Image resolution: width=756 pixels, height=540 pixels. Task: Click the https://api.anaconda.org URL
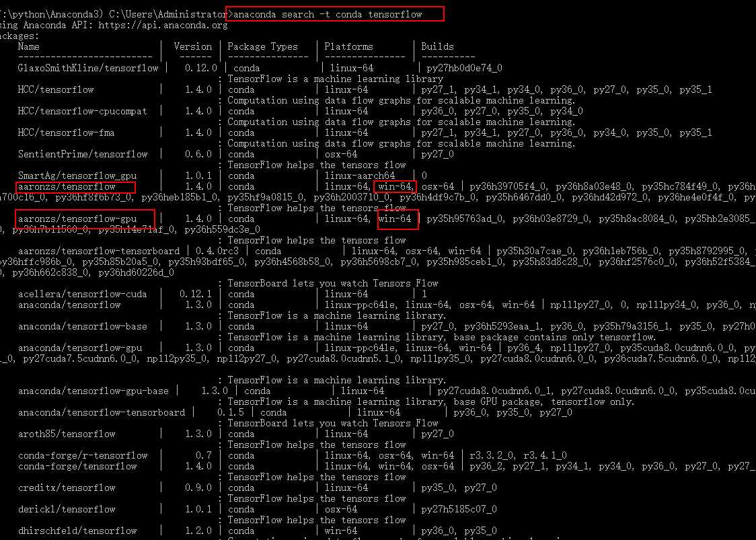pos(163,25)
